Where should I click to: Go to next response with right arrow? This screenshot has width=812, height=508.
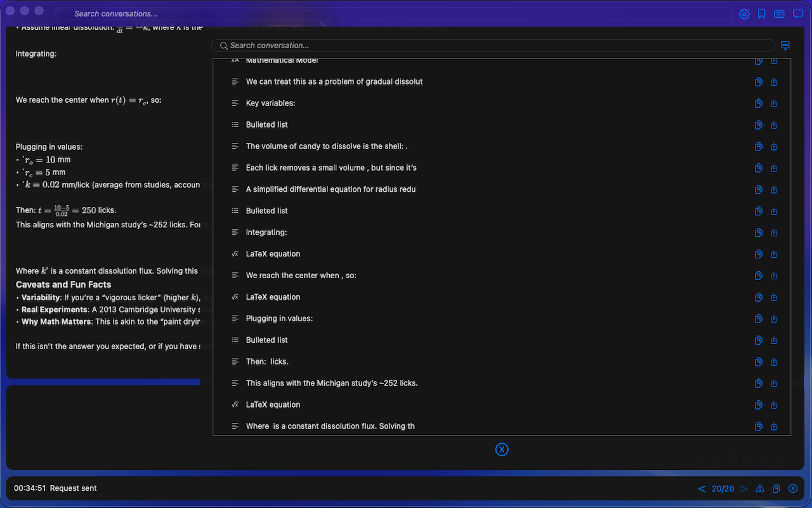pos(744,488)
